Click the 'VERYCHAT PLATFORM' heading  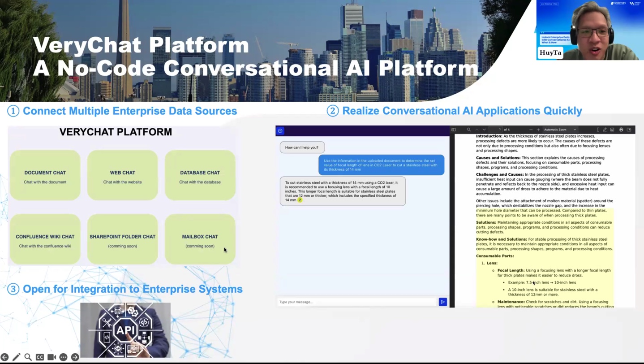click(x=116, y=132)
